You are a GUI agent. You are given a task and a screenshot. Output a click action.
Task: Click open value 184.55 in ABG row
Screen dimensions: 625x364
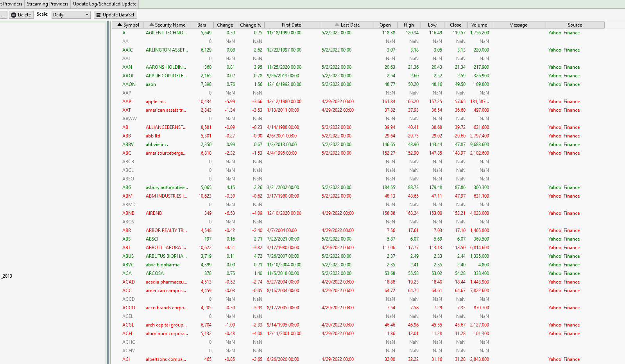(x=389, y=187)
